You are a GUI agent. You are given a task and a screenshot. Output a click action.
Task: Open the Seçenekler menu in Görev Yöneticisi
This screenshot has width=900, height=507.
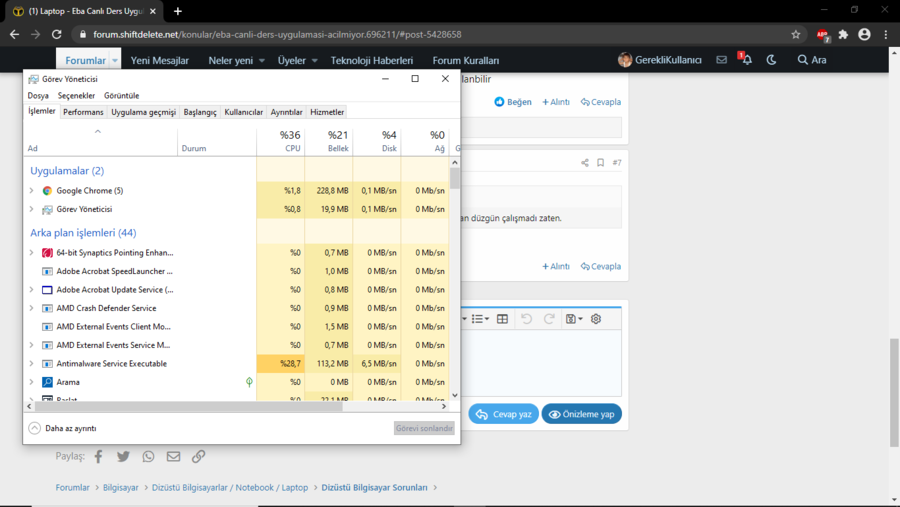click(x=76, y=96)
